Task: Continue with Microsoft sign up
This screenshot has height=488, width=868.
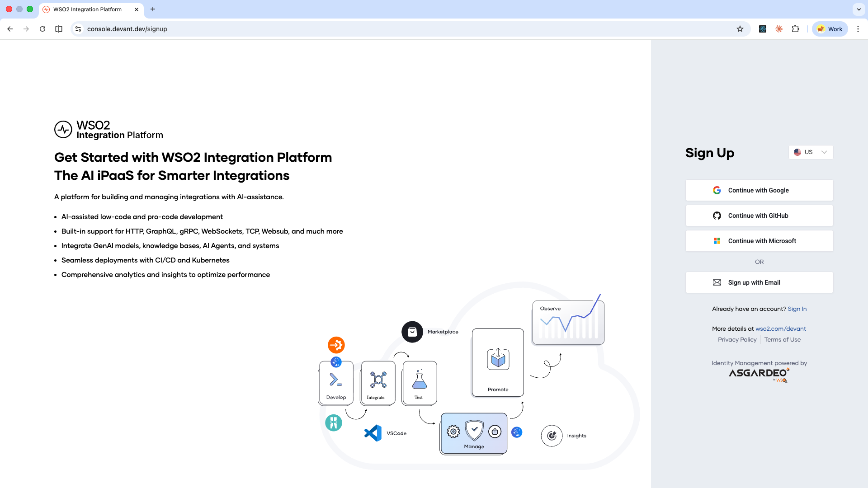Action: click(759, 241)
